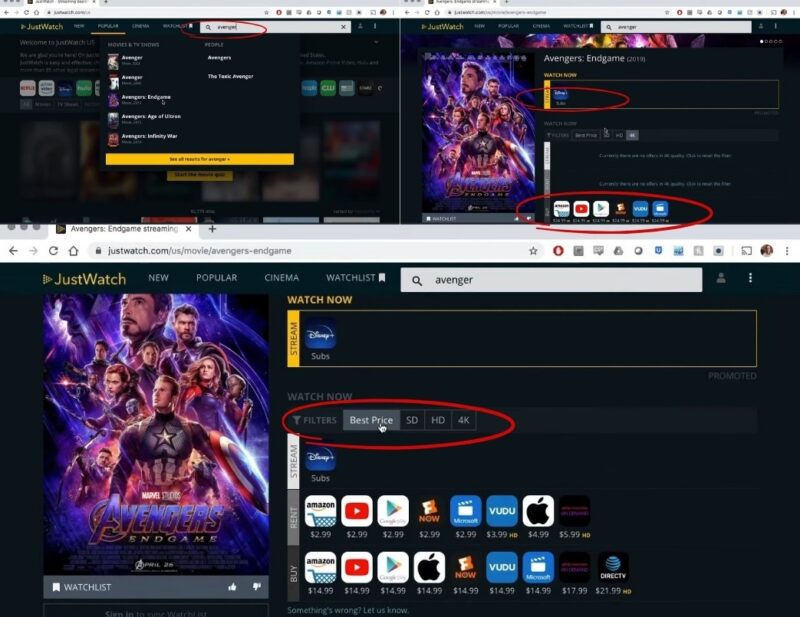This screenshot has height=617, width=800.
Task: Go to browser home page in bottom window
Action: click(73, 251)
